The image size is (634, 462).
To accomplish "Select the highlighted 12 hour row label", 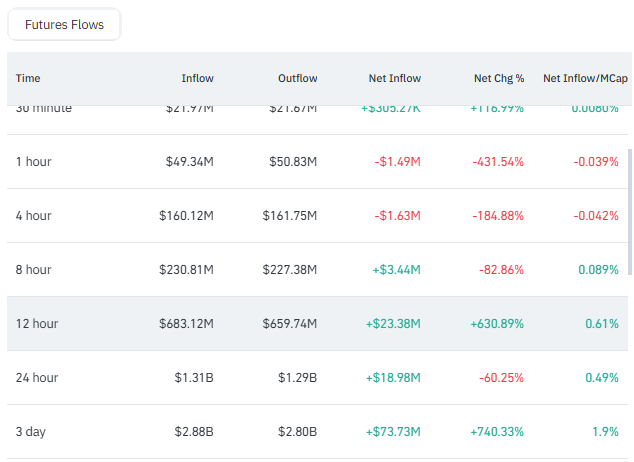I will coord(36,324).
